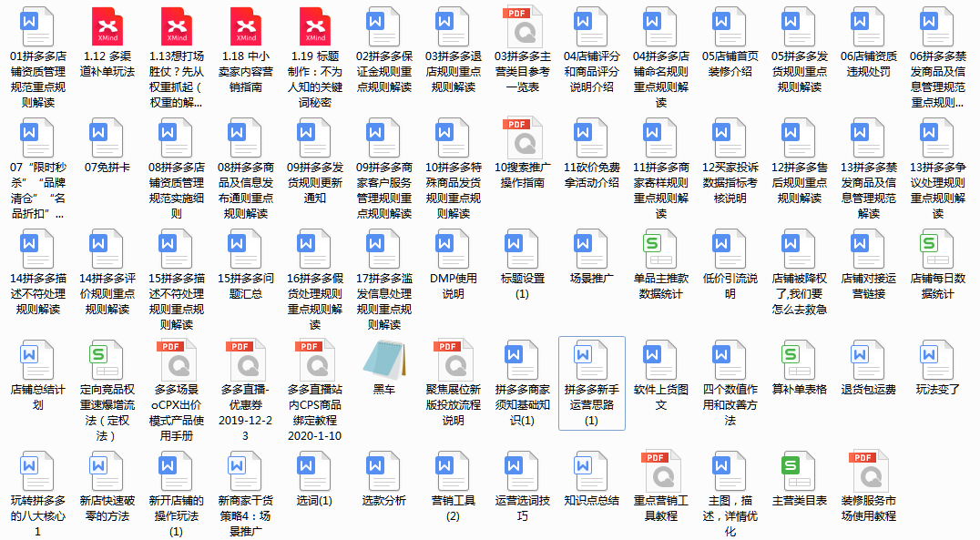Image resolution: width=980 pixels, height=540 pixels.
Task: Click the file name 四个数值作用和改善方法
Action: (x=730, y=405)
